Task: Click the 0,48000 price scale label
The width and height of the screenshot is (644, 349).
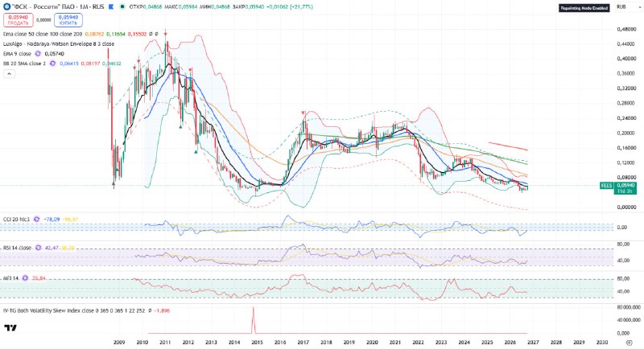Action: tap(627, 29)
